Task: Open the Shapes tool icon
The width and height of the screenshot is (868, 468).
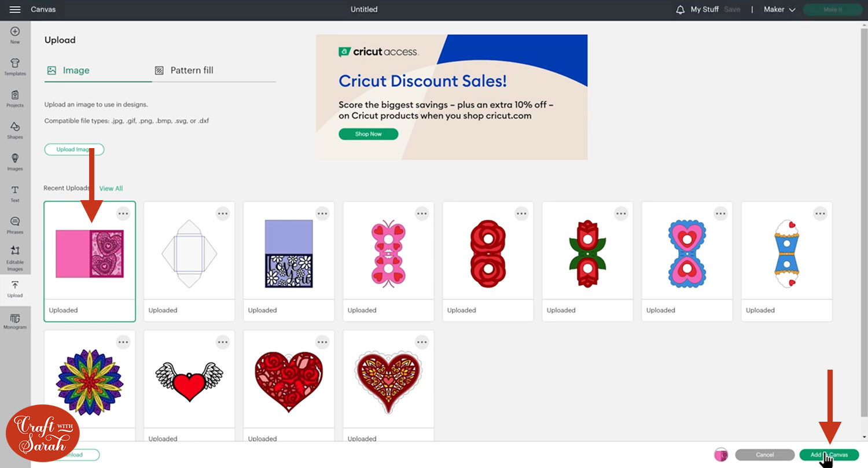Action: (15, 130)
